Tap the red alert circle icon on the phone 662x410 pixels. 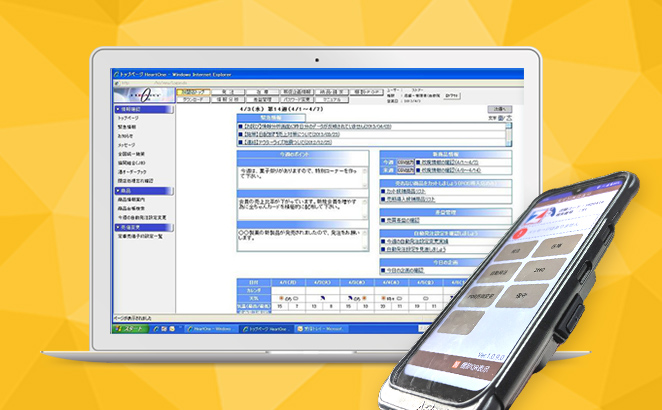click(x=522, y=233)
